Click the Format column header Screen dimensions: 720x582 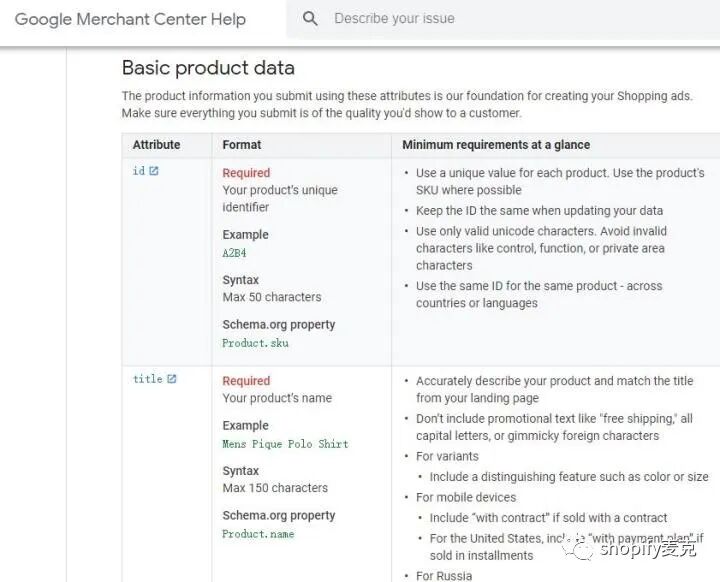pyautogui.click(x=242, y=145)
